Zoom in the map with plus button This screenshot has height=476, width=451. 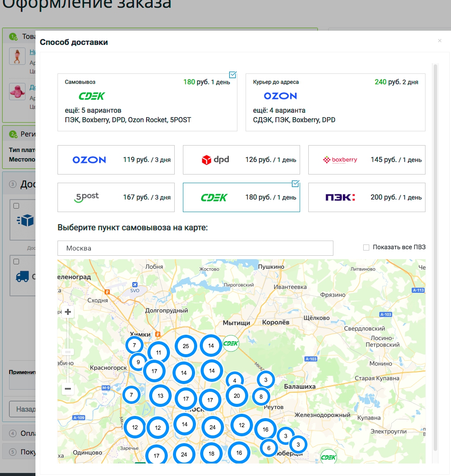point(68,312)
